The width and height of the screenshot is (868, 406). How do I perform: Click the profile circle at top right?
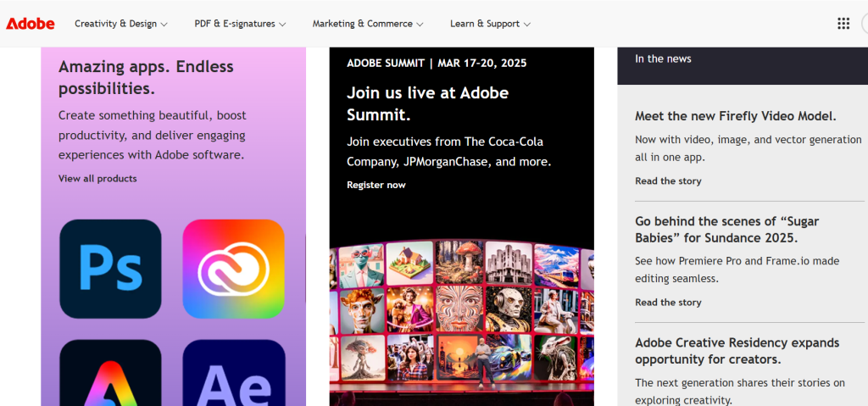pos(865,24)
